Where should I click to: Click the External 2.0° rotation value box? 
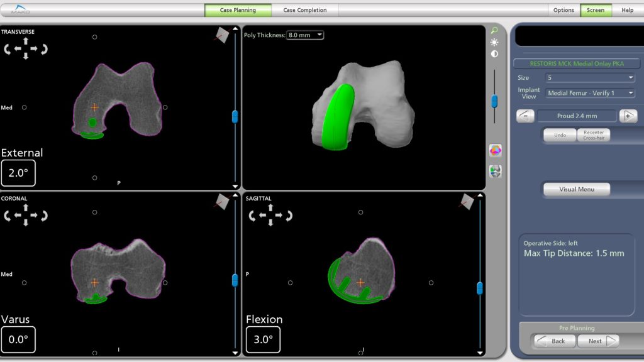(18, 173)
